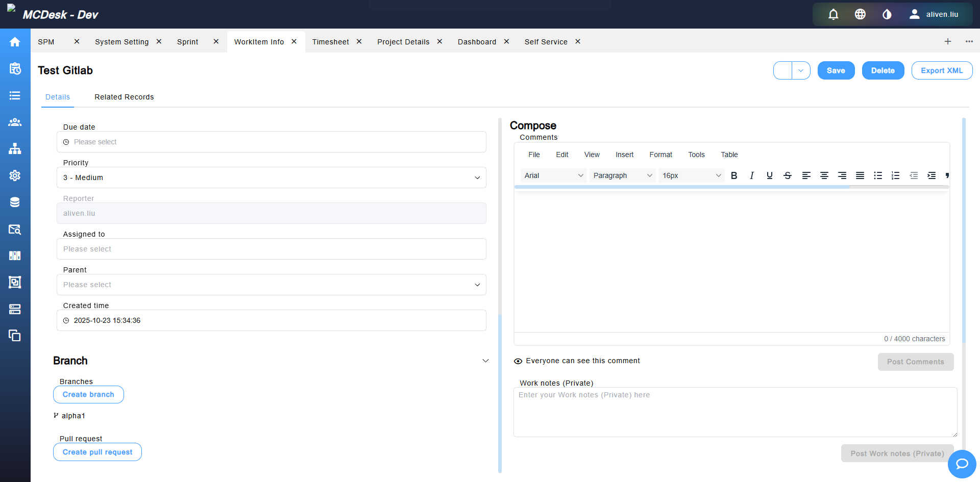
Task: Switch theme with the contrast icon
Action: [x=887, y=14]
